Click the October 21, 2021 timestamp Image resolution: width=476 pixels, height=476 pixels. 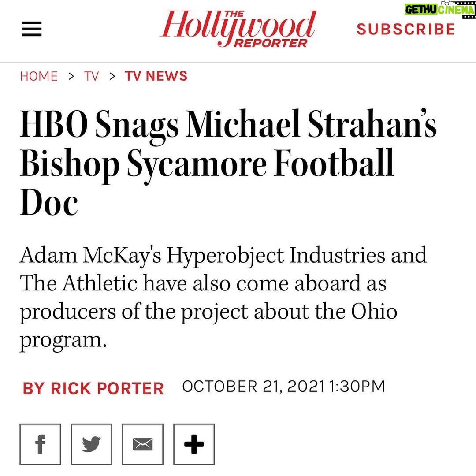283,387
